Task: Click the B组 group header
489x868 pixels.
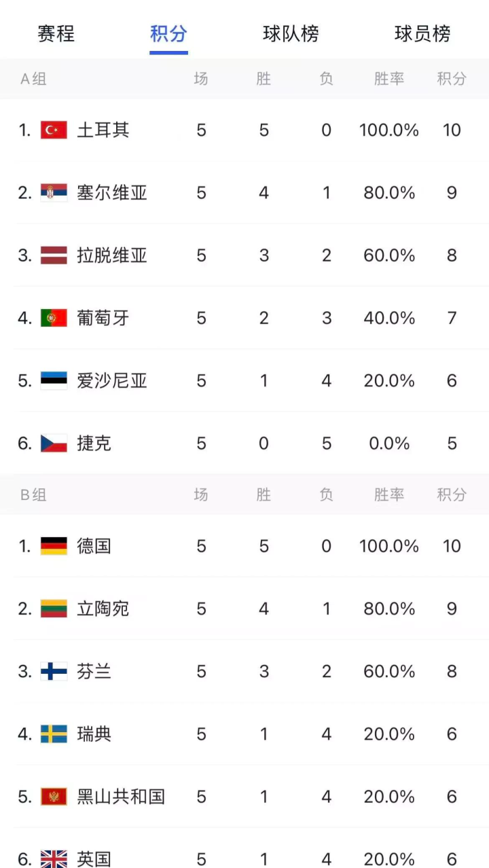Action: pyautogui.click(x=33, y=494)
